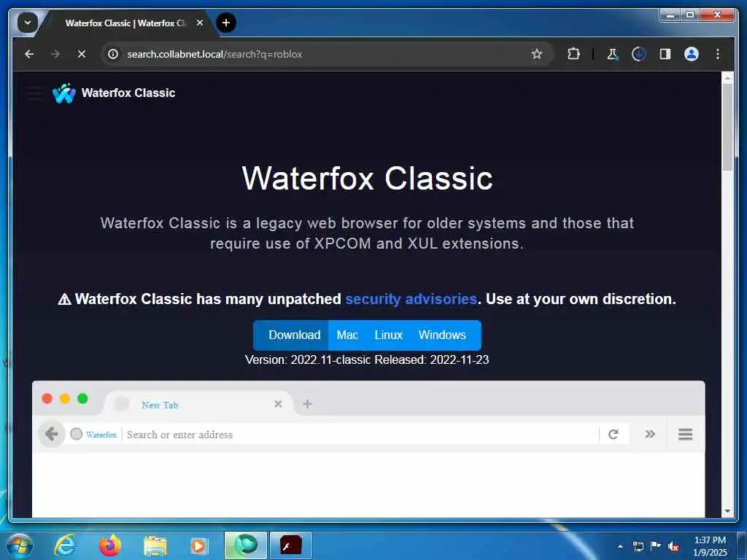View site information icon
This screenshot has height=560, width=747.
113,54
